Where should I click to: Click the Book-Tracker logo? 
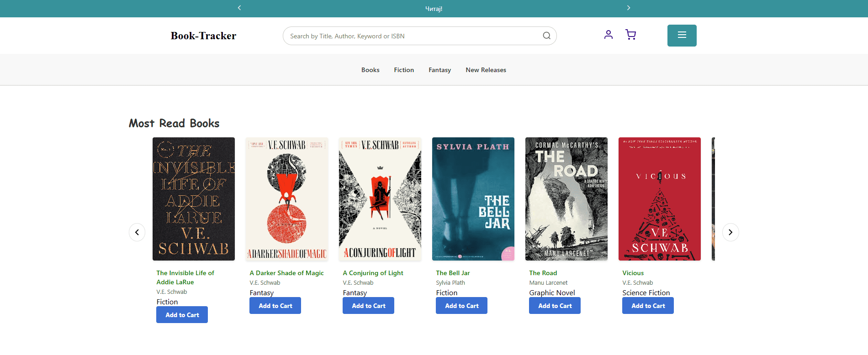point(203,36)
